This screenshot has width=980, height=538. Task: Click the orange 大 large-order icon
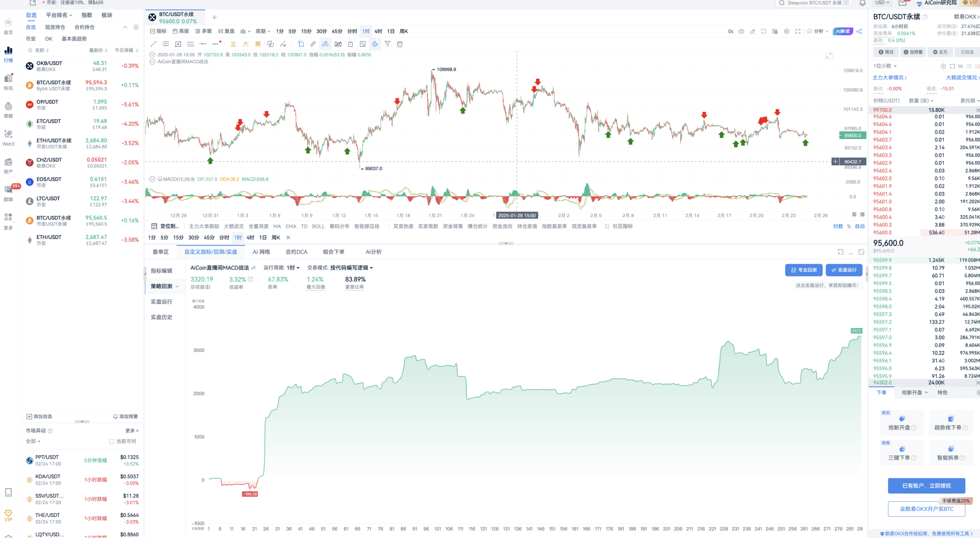pos(245,44)
